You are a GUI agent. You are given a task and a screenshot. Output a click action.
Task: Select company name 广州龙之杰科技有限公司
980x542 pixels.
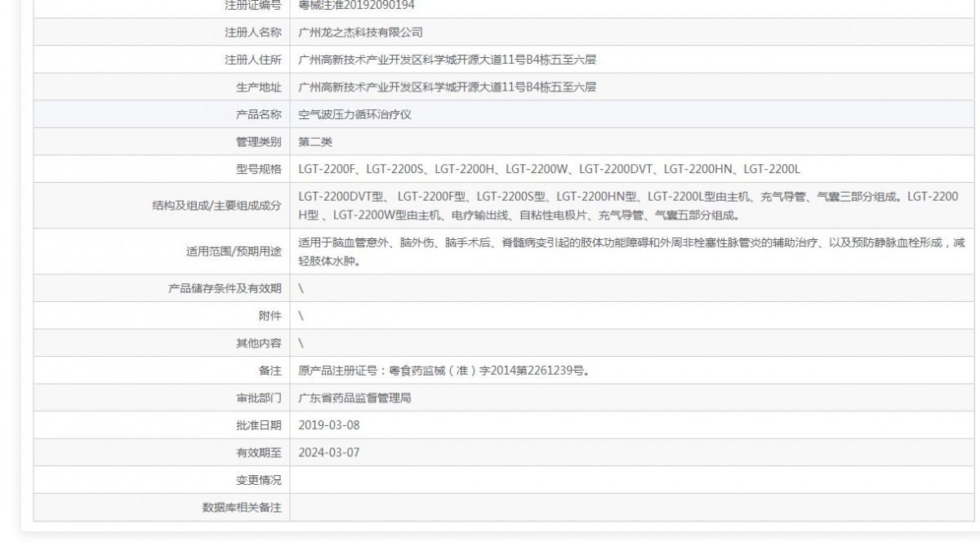point(360,33)
